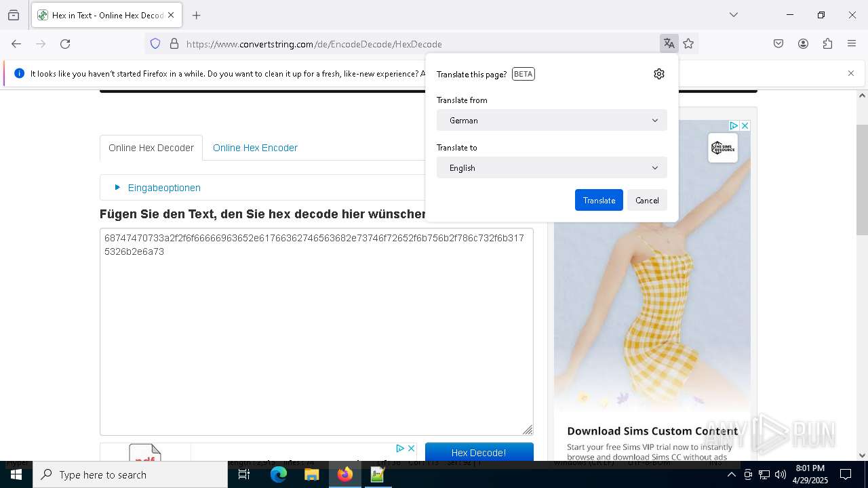Cancel the translation popup
The width and height of the screenshot is (868, 488).
[x=647, y=200]
